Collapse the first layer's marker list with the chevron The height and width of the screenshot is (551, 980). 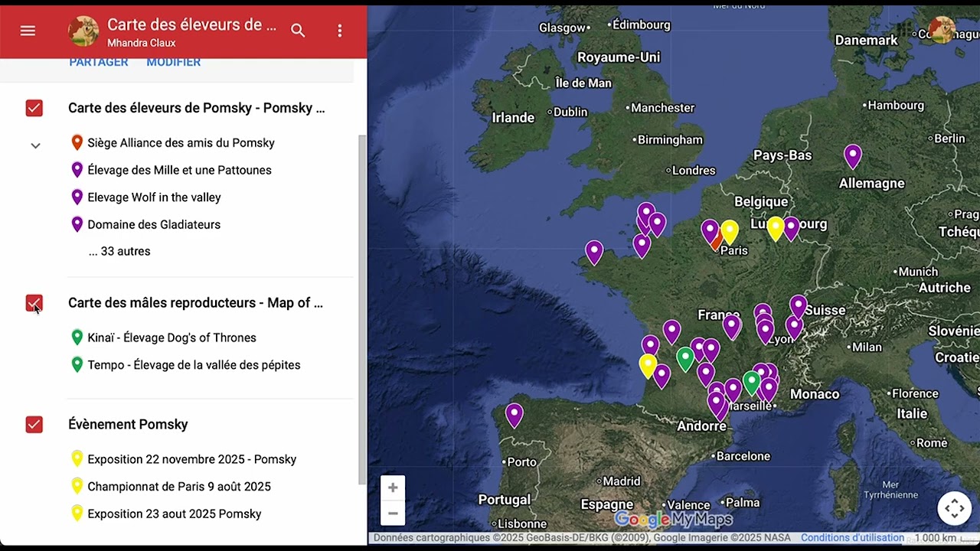coord(34,145)
